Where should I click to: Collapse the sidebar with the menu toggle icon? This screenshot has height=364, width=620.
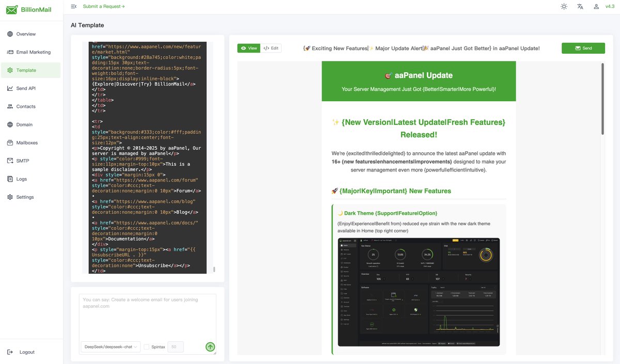tap(74, 6)
